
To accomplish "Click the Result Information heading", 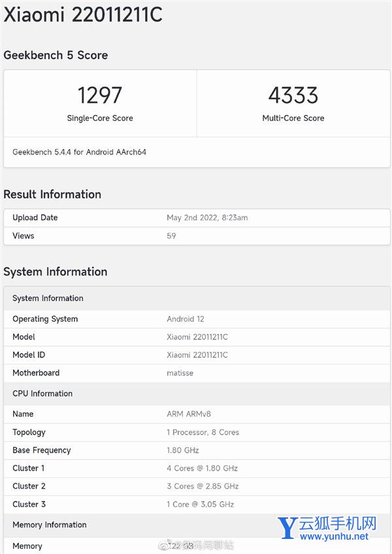I will [x=52, y=194].
